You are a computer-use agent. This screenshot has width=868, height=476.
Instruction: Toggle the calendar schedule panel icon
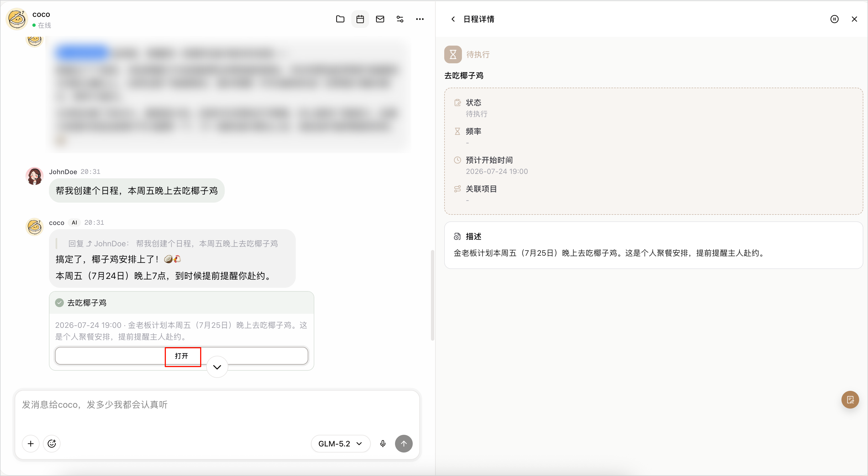360,19
